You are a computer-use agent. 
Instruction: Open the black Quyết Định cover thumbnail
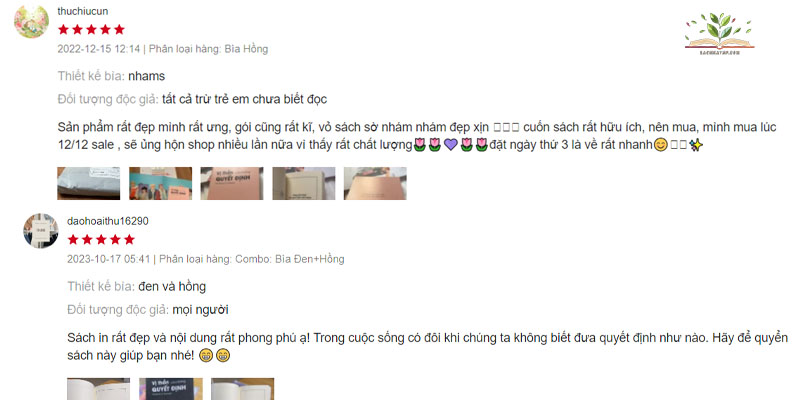(x=170, y=389)
